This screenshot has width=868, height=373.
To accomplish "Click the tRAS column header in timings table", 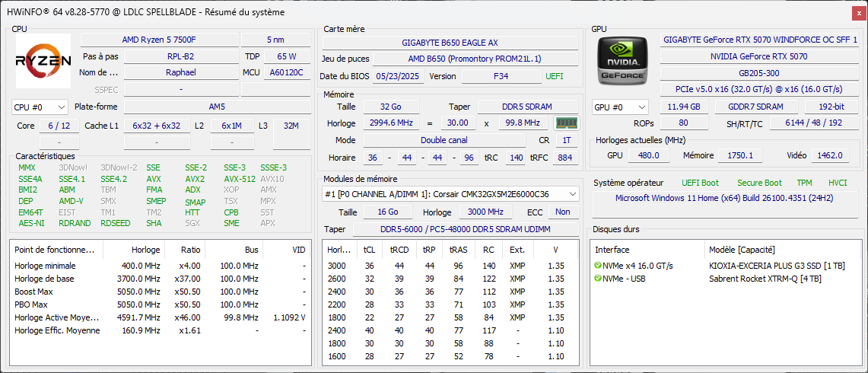I will [x=459, y=250].
